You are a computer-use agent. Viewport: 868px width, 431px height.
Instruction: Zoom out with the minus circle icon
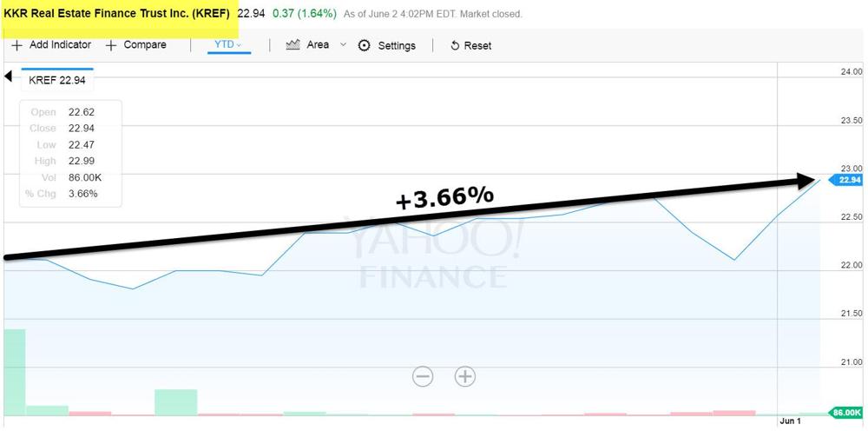(423, 377)
